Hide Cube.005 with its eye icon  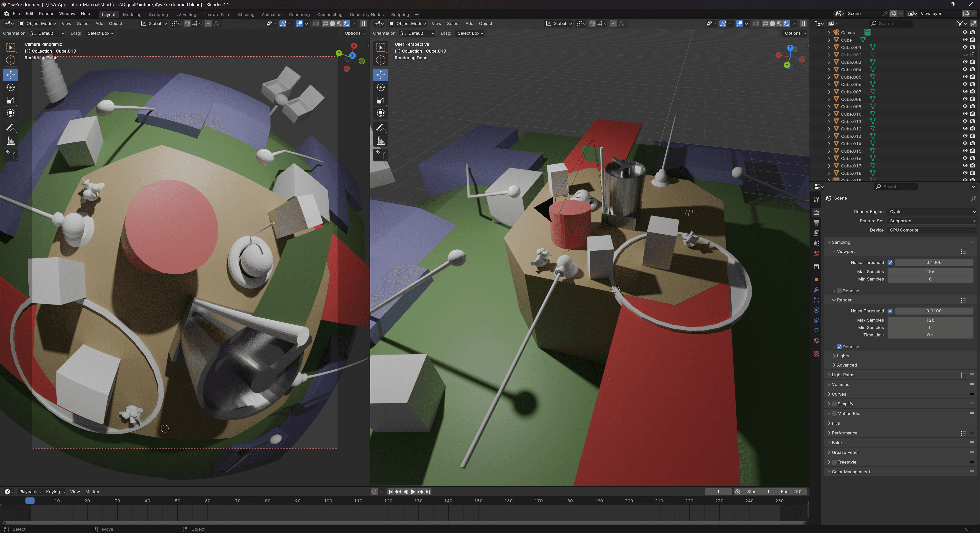pos(965,77)
